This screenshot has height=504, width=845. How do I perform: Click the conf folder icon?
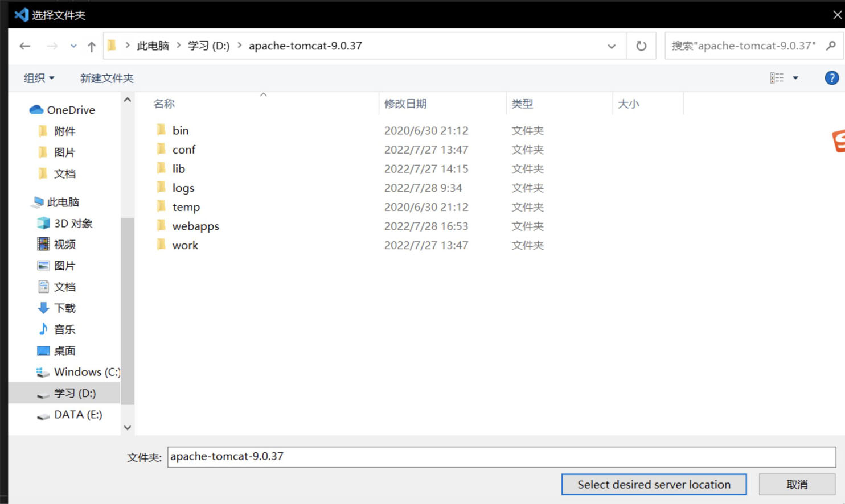161,149
